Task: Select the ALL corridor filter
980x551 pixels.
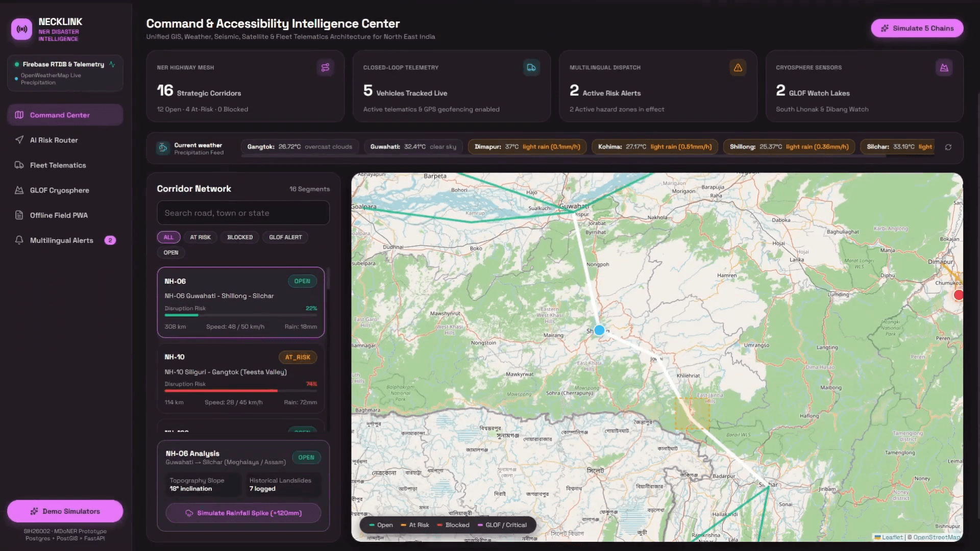Action: pos(168,237)
